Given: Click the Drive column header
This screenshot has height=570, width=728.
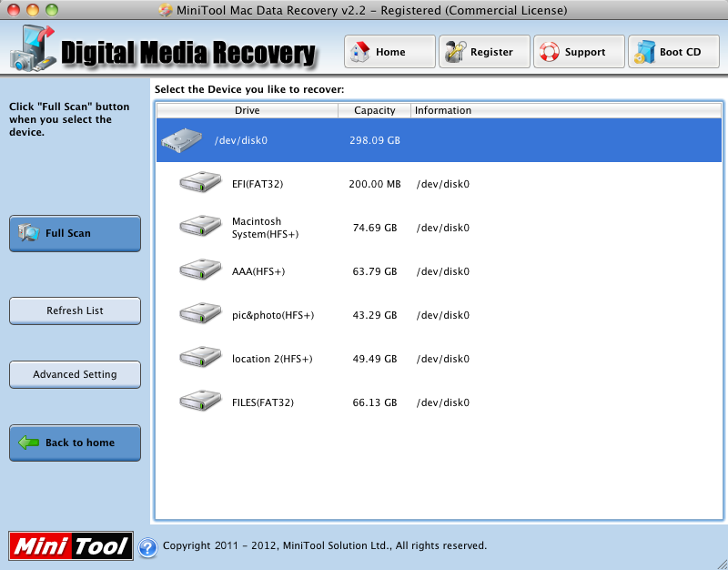Looking at the screenshot, I should click(247, 110).
